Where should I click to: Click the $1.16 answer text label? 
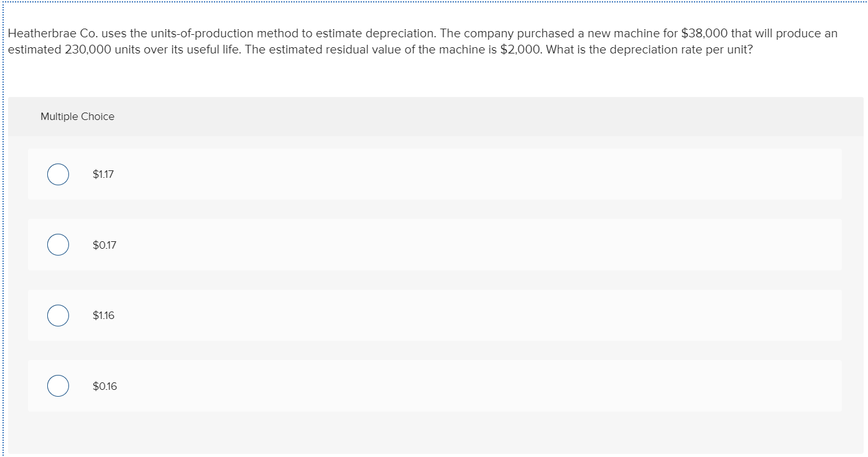coord(103,315)
